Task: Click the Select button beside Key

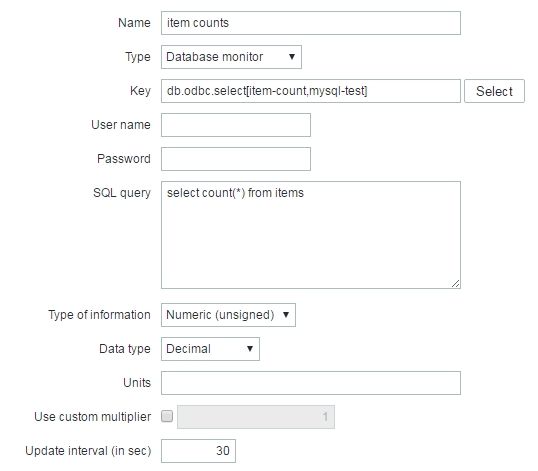Action: [494, 91]
